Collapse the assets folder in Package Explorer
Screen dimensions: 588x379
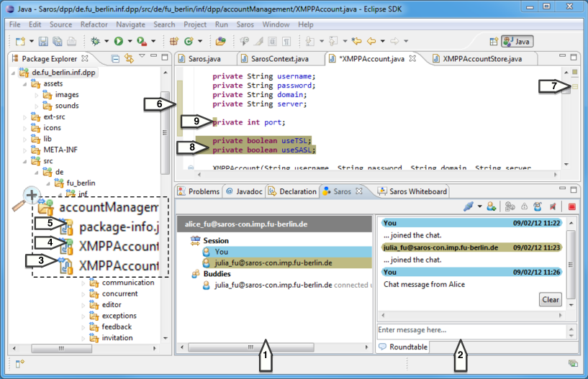point(25,83)
